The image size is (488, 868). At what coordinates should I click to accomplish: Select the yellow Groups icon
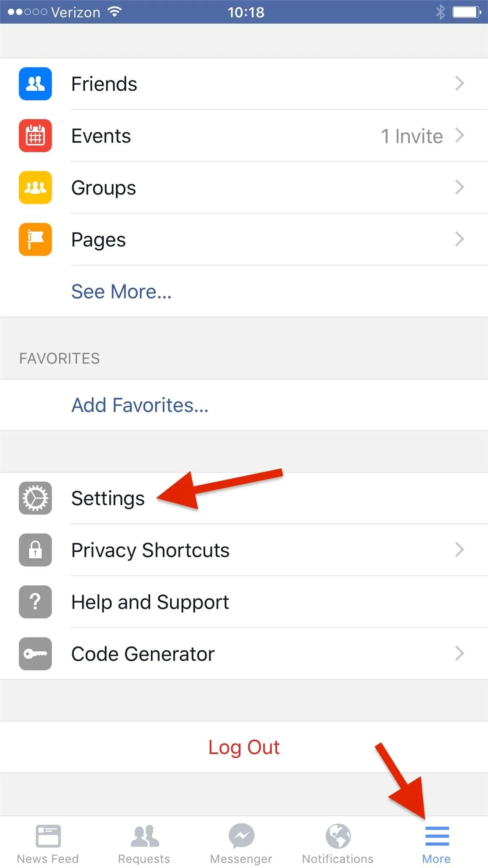coord(35,187)
